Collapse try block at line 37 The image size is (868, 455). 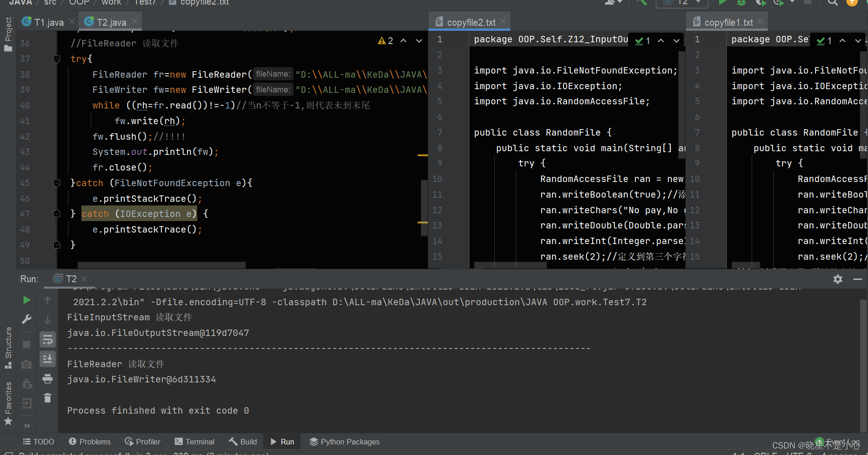[57, 59]
